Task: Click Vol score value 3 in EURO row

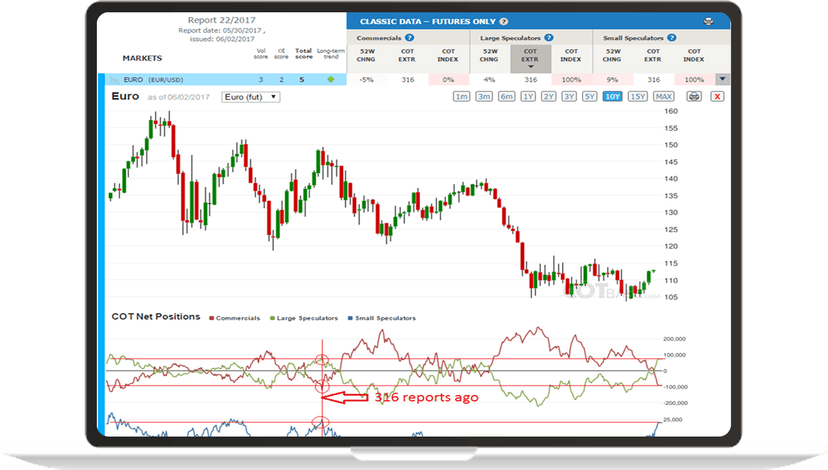Action: point(261,80)
